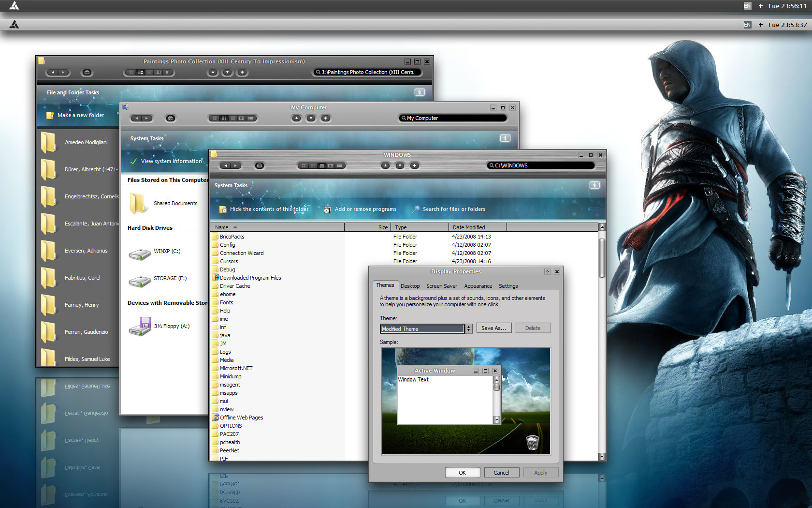
Task: Sort by the Size column header
Action: pyautogui.click(x=367, y=227)
